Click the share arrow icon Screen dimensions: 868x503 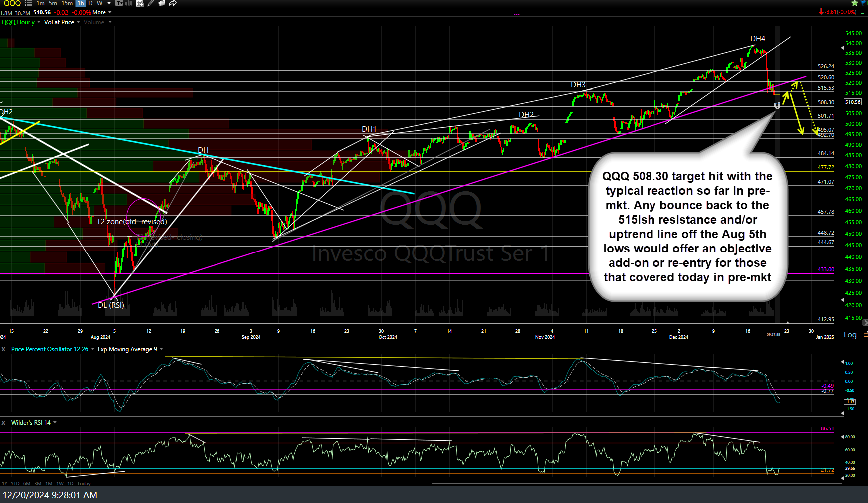tap(173, 3)
